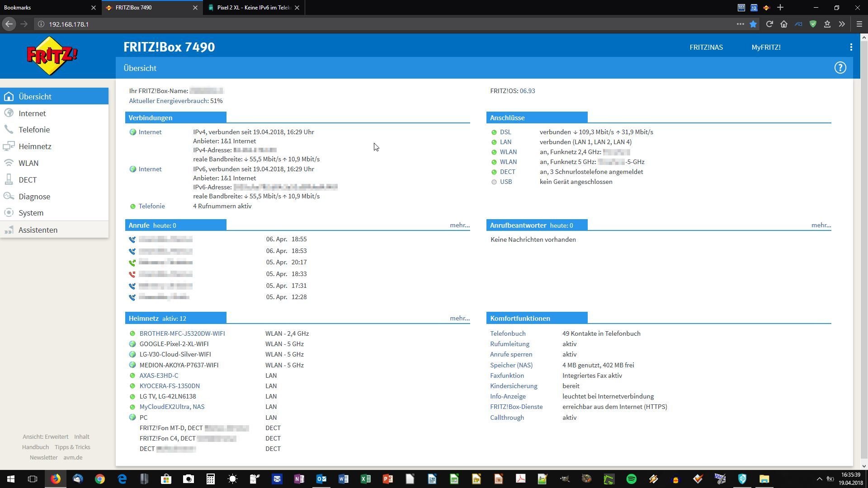The width and height of the screenshot is (868, 488).
Task: Open the Faxfunktion link
Action: tap(507, 375)
